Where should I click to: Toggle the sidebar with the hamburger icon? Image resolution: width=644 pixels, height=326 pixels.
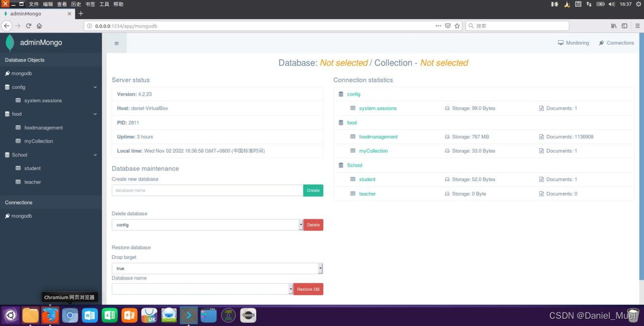[116, 43]
